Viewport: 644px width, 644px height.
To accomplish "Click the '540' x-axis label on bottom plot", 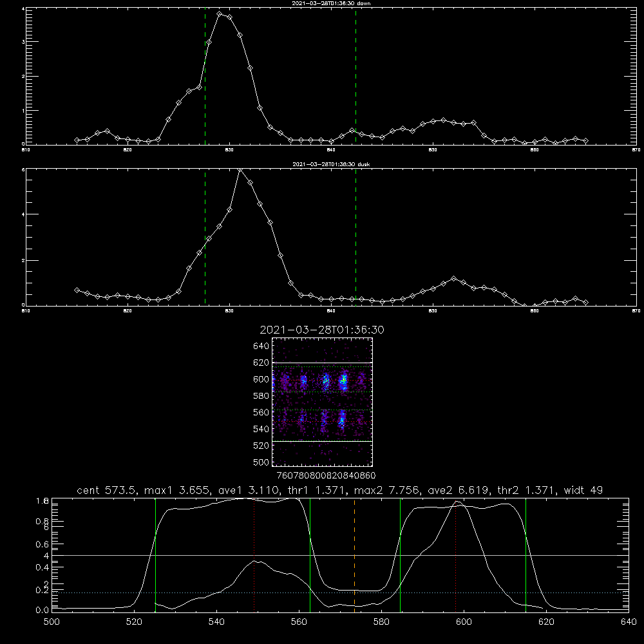I will tap(216, 622).
